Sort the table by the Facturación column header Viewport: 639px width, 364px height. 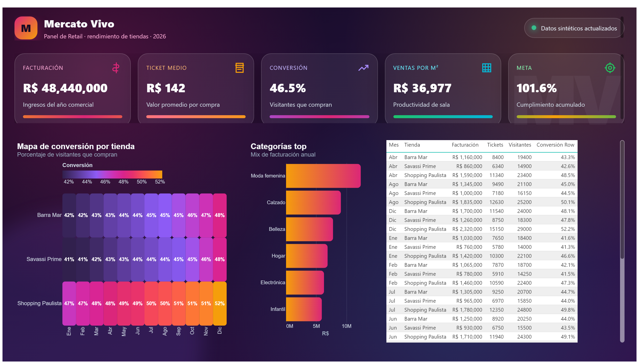click(x=465, y=145)
